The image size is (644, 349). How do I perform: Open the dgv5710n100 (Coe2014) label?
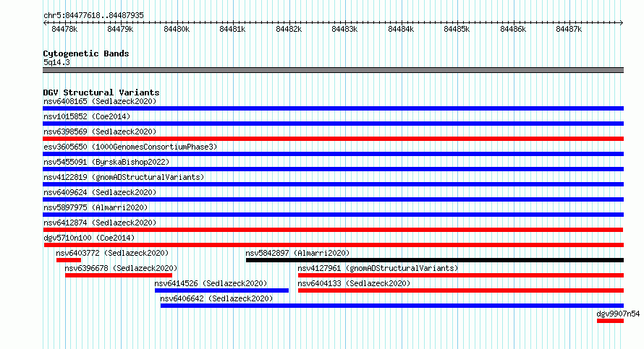(89, 238)
